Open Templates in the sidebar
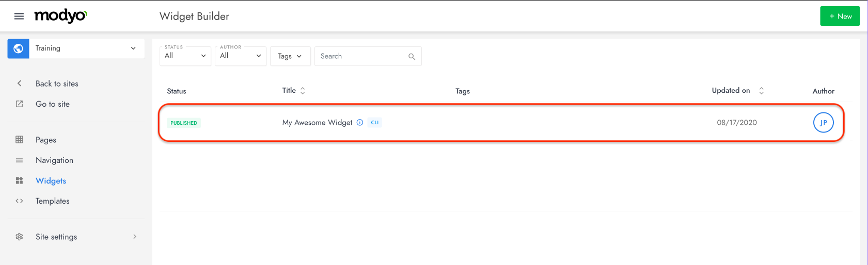Image resolution: width=868 pixels, height=265 pixels. (x=53, y=201)
